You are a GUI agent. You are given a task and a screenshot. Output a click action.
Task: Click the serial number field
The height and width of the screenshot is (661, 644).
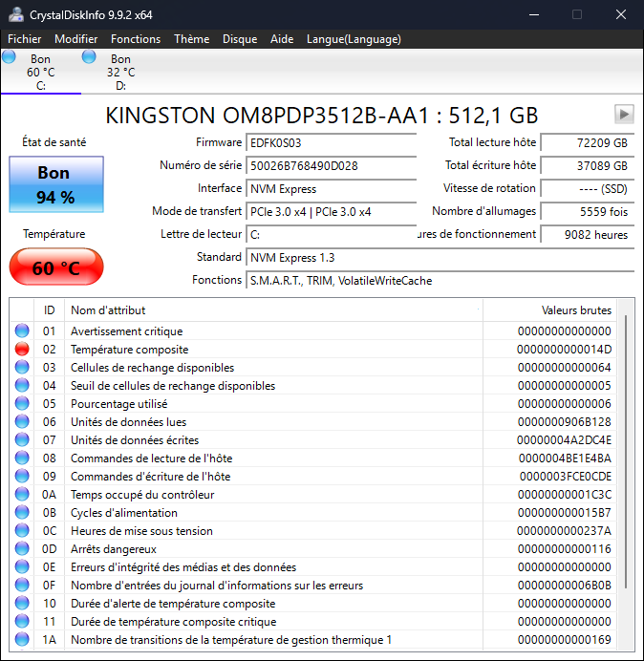pos(332,165)
